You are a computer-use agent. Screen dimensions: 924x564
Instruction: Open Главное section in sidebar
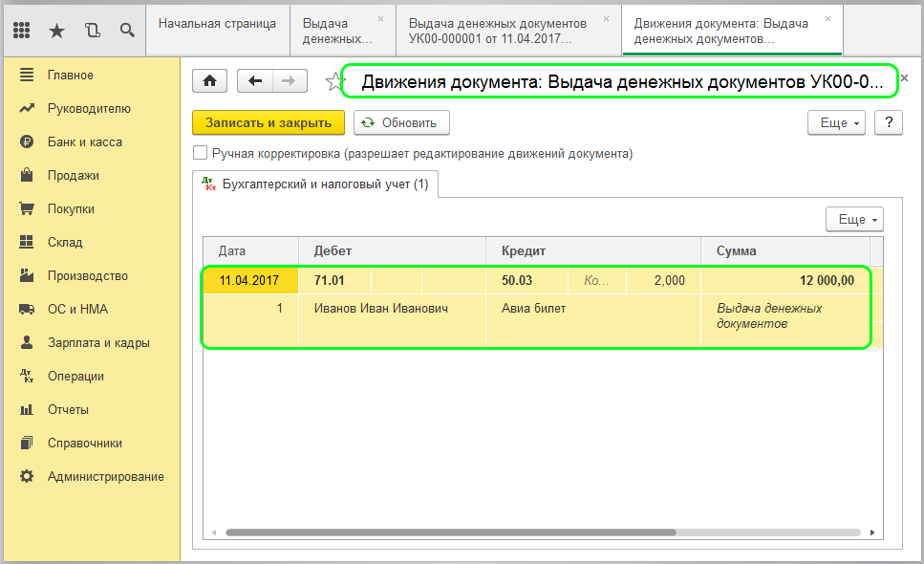tap(71, 75)
